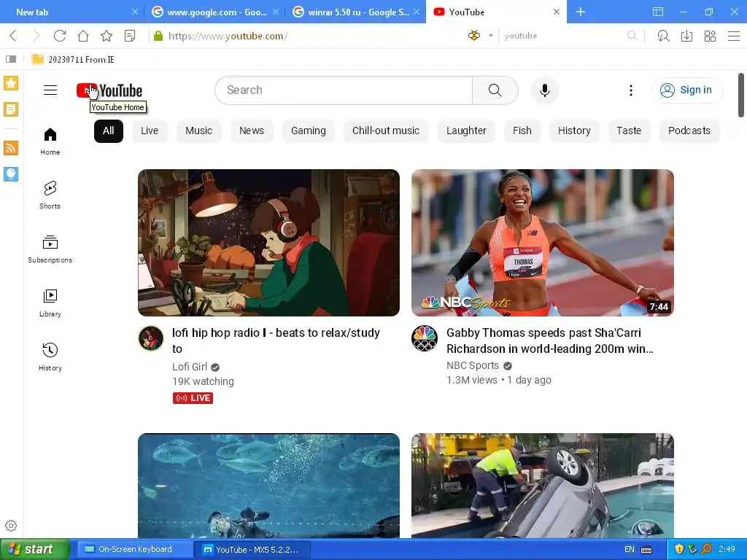This screenshot has height=560, width=747.
Task: Select the Chill-out music filter chip
Action: 386,131
